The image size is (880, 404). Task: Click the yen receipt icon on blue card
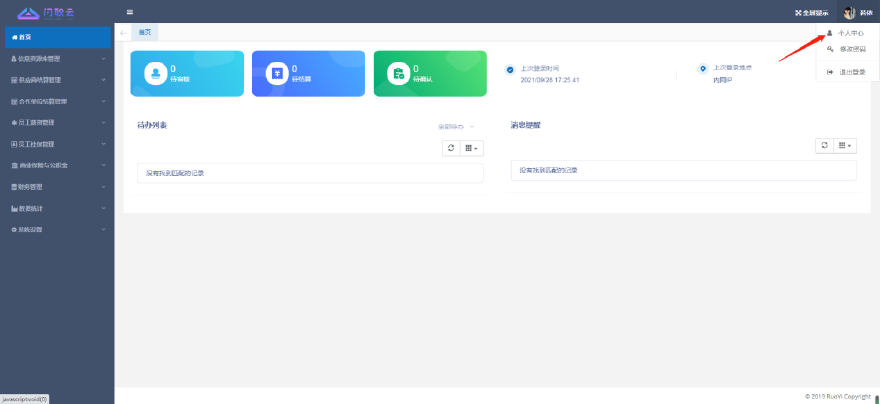click(277, 74)
